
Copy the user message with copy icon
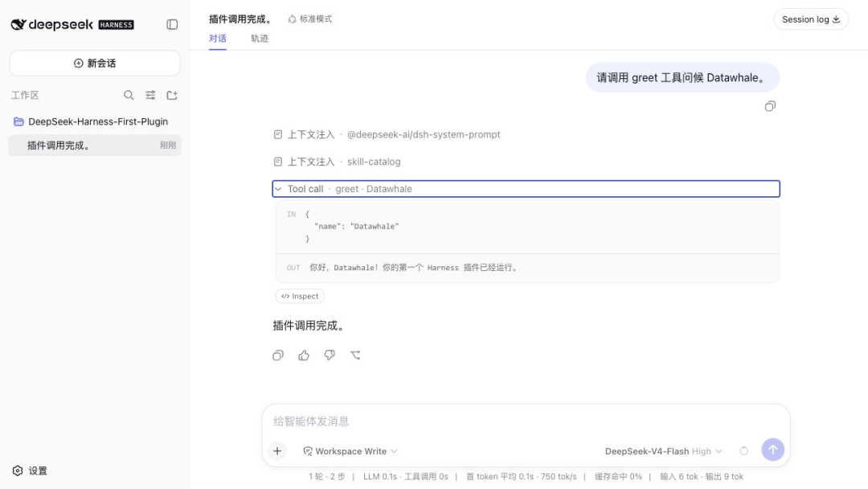tap(770, 106)
